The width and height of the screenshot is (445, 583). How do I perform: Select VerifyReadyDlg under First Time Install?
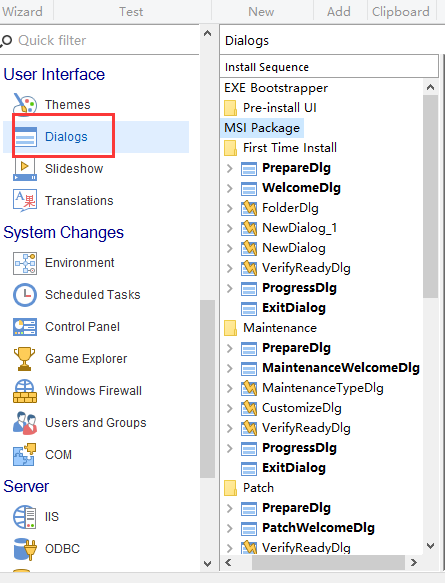306,268
